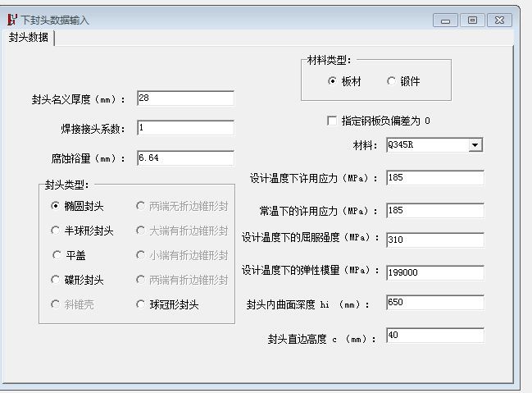Click the 腐蚀裕量 input field

pos(185,158)
